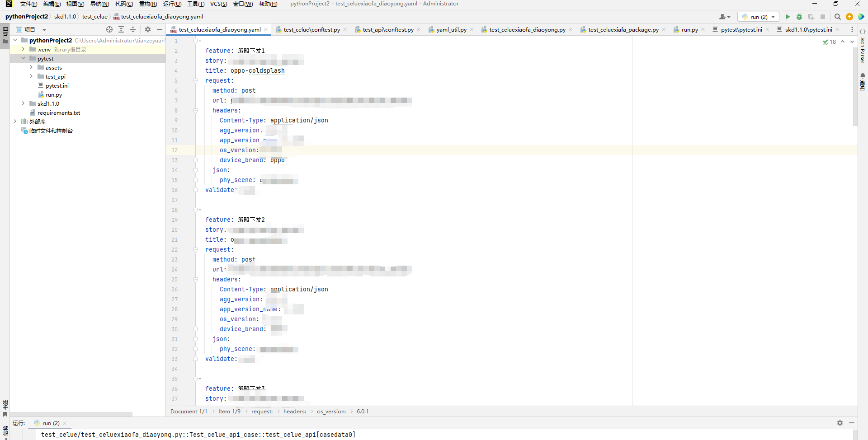Close the run (2) tab in Run panel
Viewport: 868px width, 440px height.
pos(65,423)
